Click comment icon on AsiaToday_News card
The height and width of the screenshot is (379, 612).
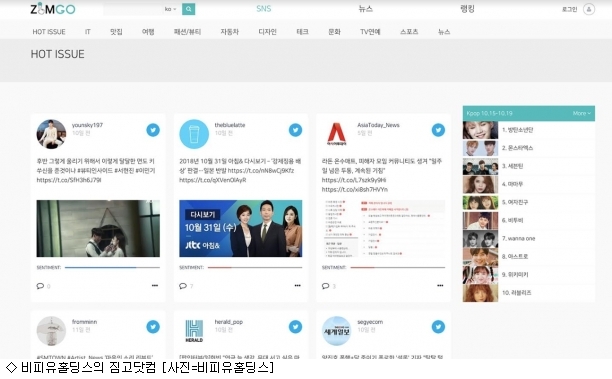326,286
